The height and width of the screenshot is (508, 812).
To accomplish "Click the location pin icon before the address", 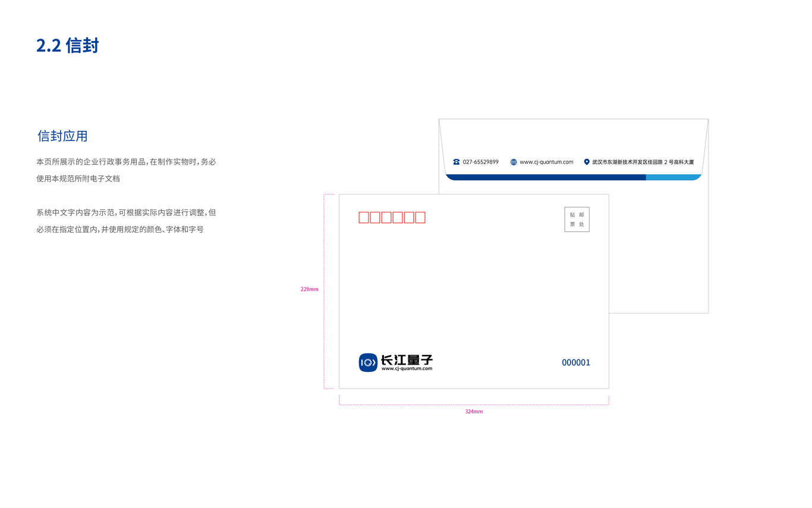I will [x=587, y=162].
